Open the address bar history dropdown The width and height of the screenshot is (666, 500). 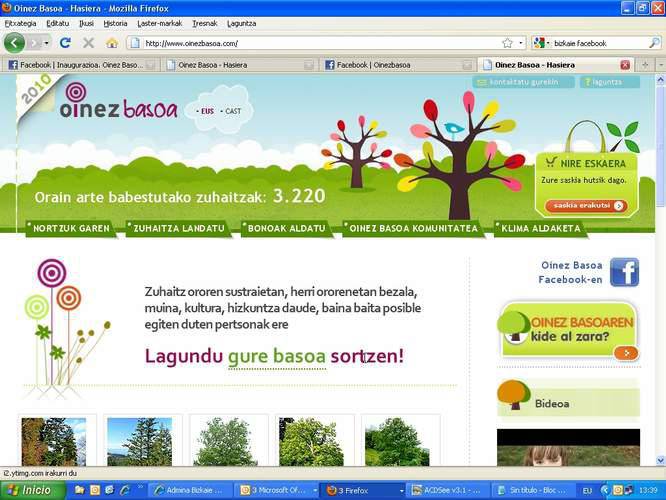(521, 43)
